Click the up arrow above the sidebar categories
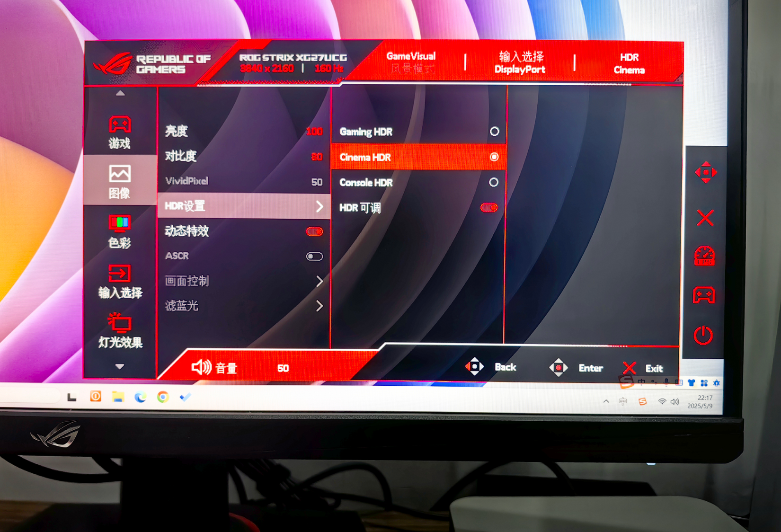The width and height of the screenshot is (781, 532). click(x=120, y=93)
